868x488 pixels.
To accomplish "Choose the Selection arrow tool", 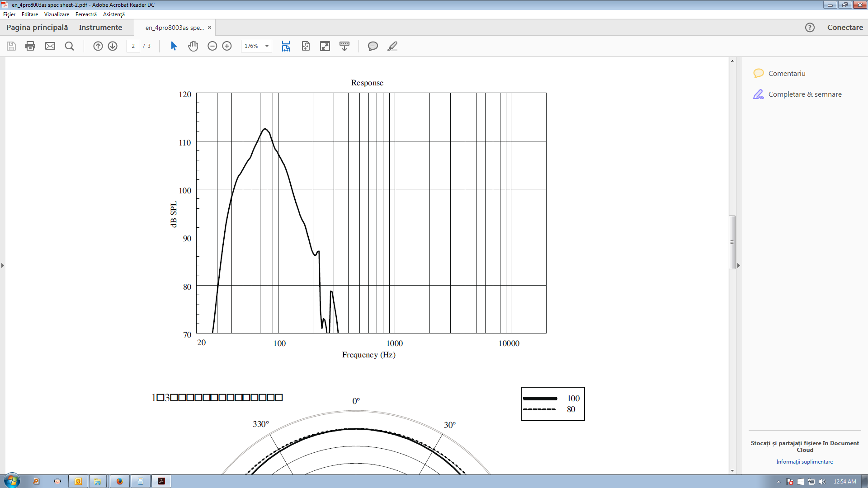I will tap(174, 46).
